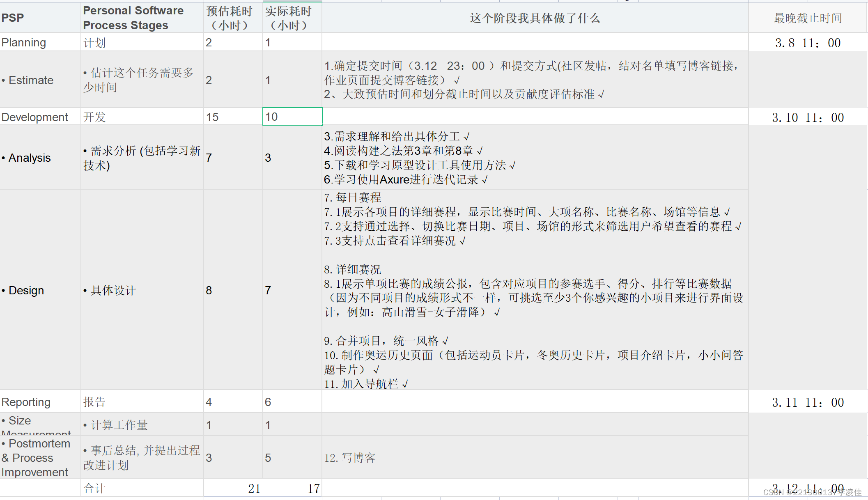Select the Analysis tasks description cell
868x500 pixels.
[535, 157]
